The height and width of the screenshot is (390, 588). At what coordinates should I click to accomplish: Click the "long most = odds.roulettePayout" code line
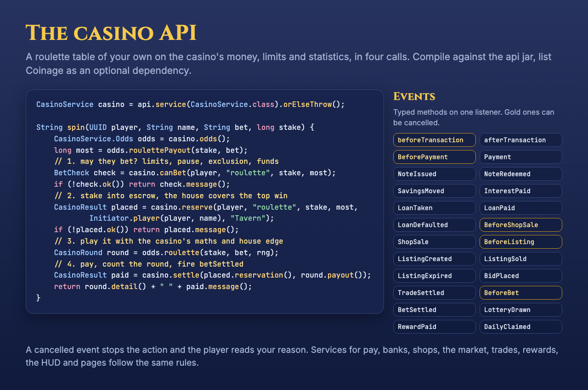[151, 150]
